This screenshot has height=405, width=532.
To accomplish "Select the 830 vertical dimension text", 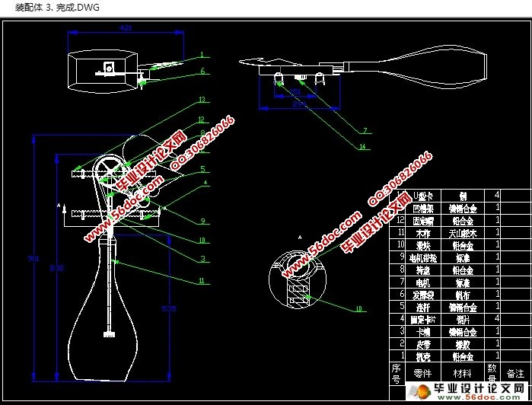I will [56, 268].
